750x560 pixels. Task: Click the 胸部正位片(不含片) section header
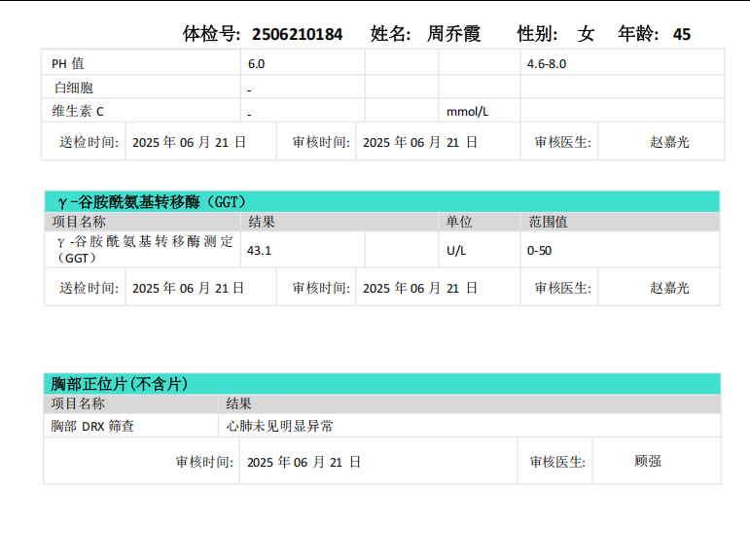[119, 384]
